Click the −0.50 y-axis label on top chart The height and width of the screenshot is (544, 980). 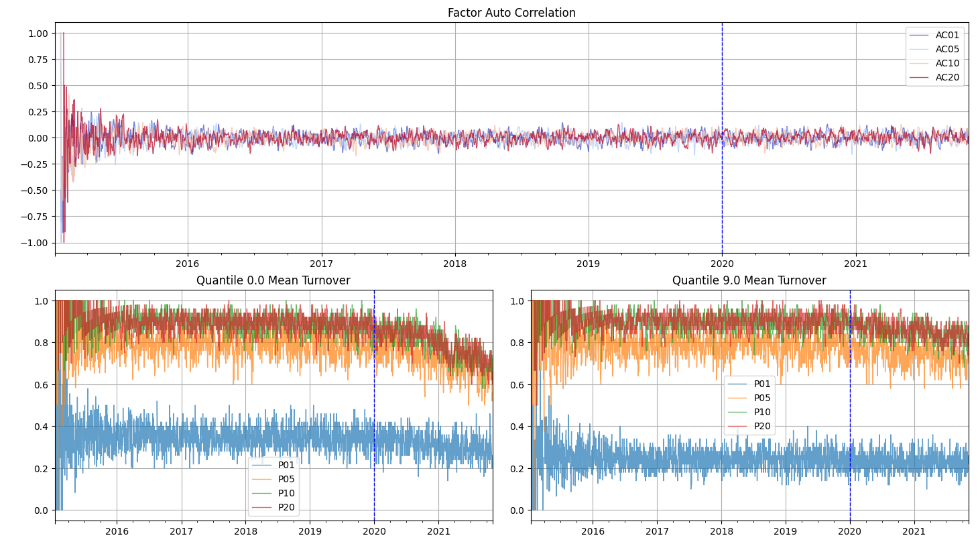pos(34,191)
